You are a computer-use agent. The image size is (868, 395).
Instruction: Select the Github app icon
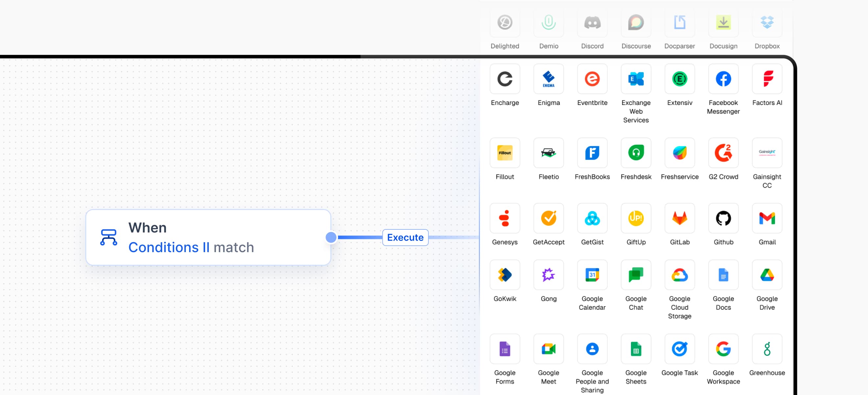(723, 218)
